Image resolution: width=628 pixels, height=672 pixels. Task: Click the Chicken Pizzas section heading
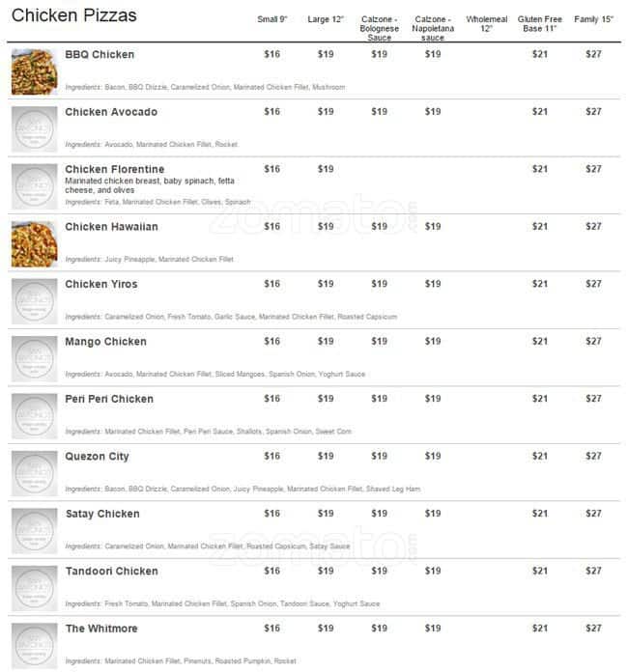[x=74, y=16]
